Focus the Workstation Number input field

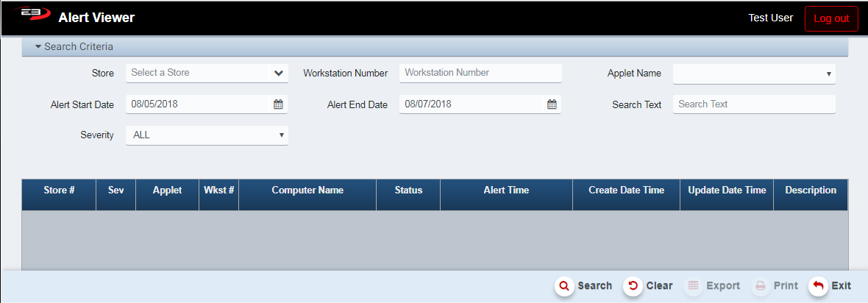click(480, 73)
